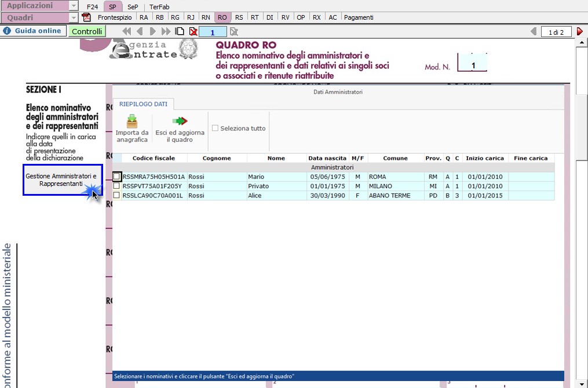Click Codice fiscale column header
The image size is (588, 388).
tap(154, 158)
